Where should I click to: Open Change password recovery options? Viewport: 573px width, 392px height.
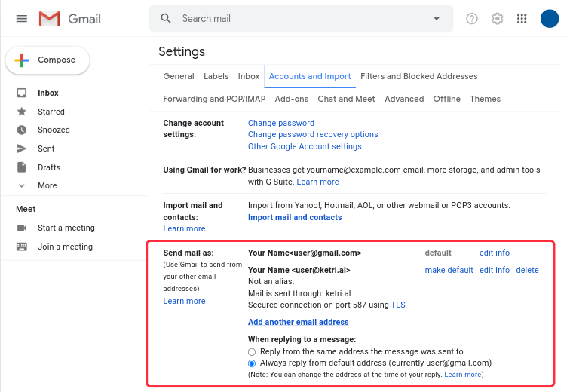(313, 134)
